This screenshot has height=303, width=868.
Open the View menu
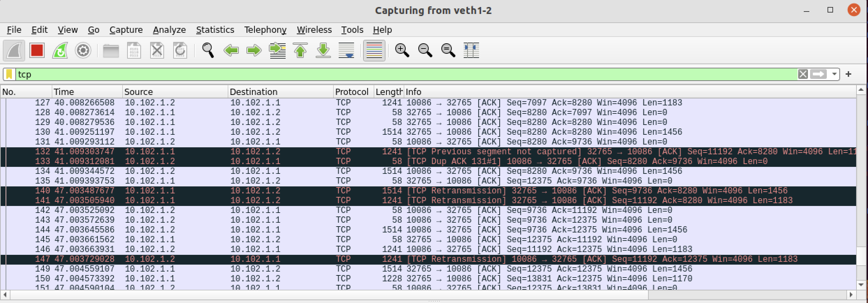(x=68, y=30)
